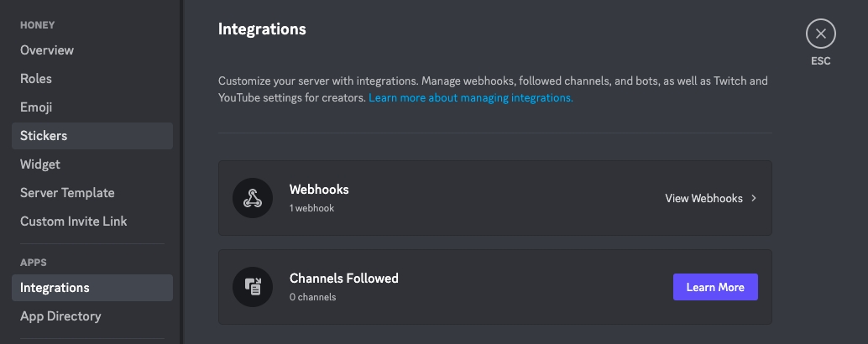
Task: Close settings with the X icon
Action: [x=820, y=34]
